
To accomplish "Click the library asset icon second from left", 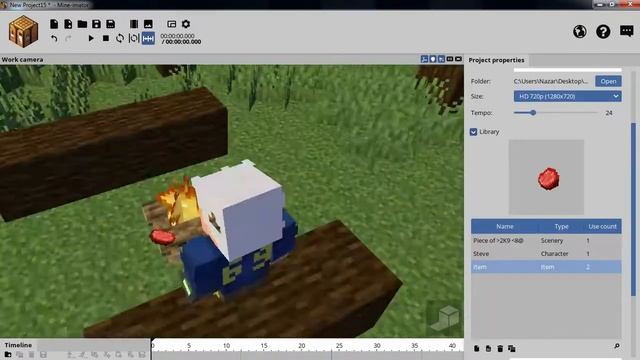I will 488,348.
